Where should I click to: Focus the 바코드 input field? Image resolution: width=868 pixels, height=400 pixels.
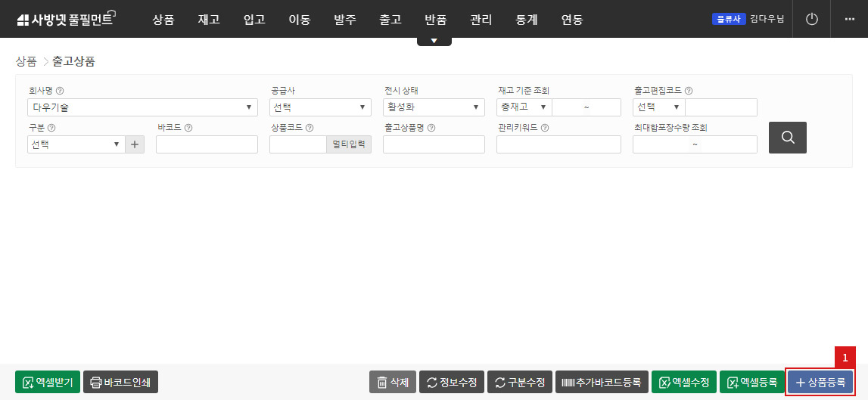[207, 144]
